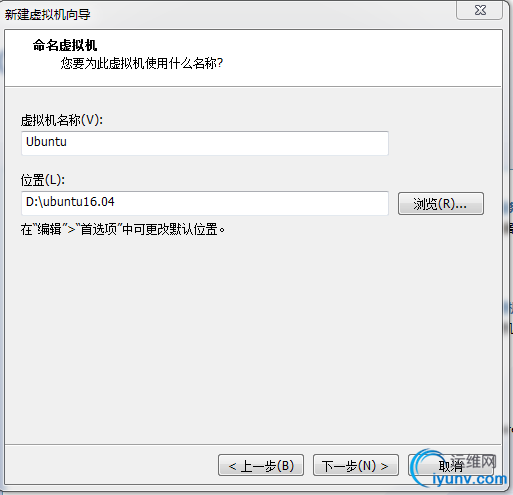This screenshot has height=495, width=513.
Task: Click the 命名虚拟机 heading text
Action: (65, 45)
